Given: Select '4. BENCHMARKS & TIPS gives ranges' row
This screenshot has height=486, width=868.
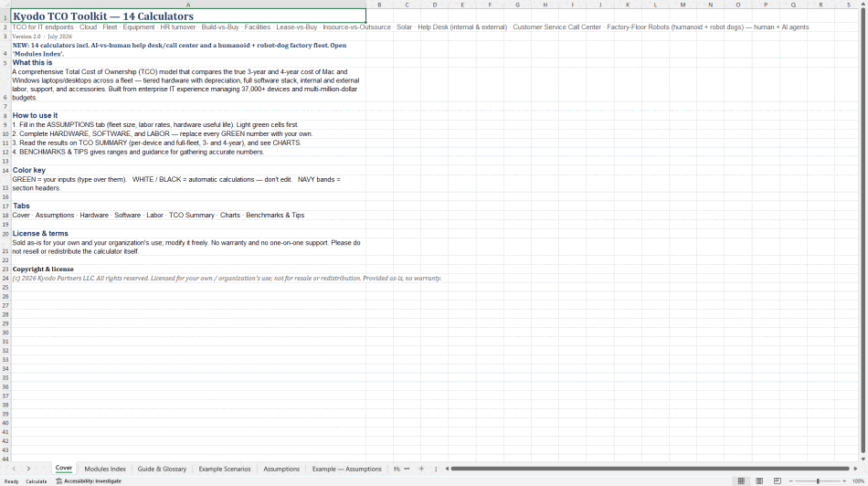Looking at the screenshot, I should 188,152.
